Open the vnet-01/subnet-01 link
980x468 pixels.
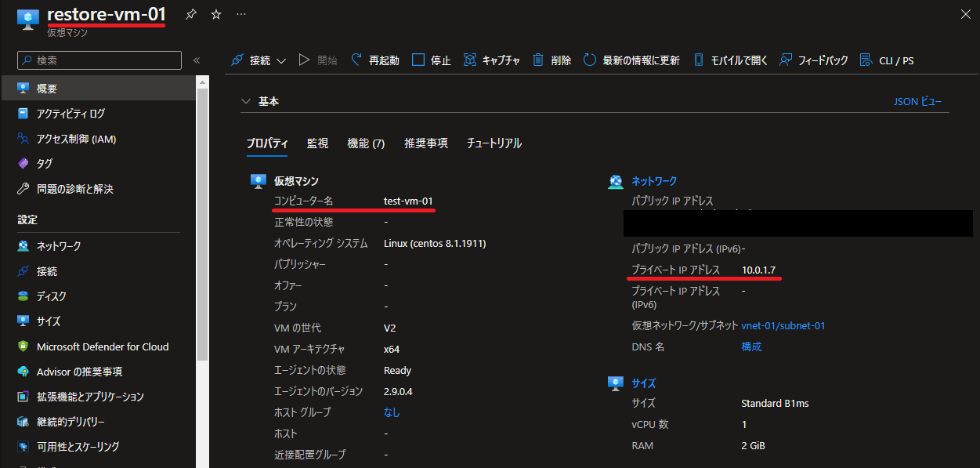point(783,325)
